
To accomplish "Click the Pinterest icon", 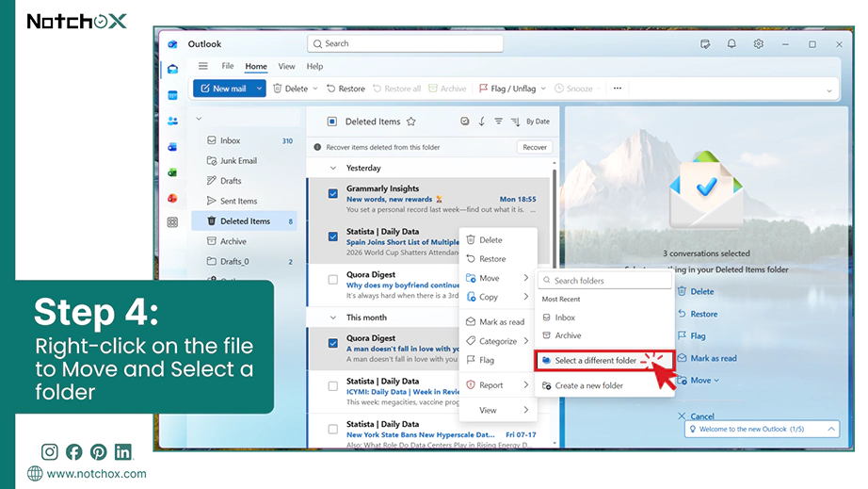I will pyautogui.click(x=99, y=452).
